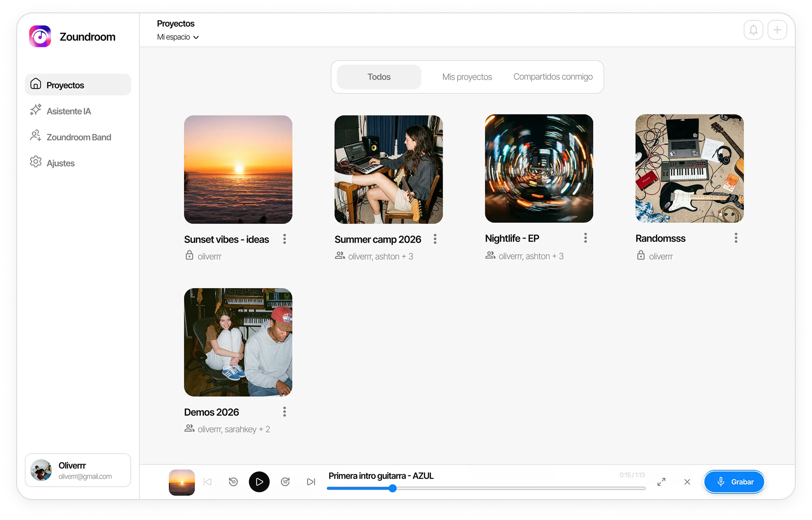The width and height of the screenshot is (812, 520).
Task: Skip forward 10 seconds
Action: click(285, 482)
